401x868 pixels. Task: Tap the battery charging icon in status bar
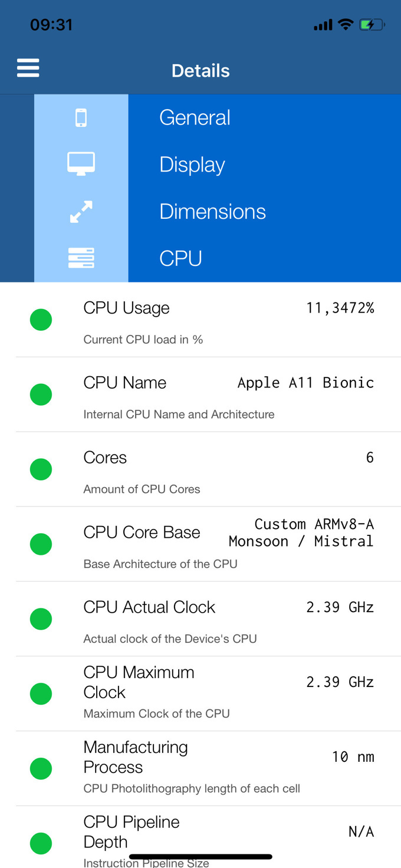click(x=372, y=25)
